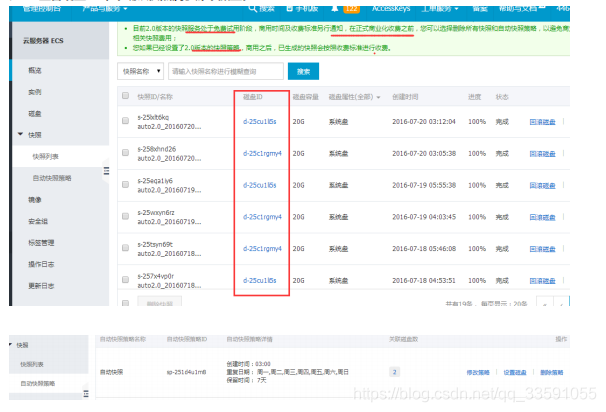Click 回滚磁盘 for snapshot s-257x4vp0r

[542, 280]
